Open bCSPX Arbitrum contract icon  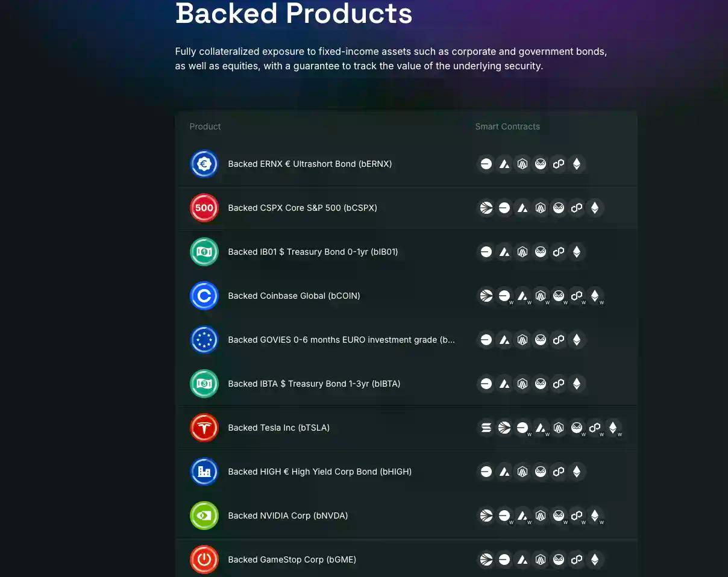(541, 208)
